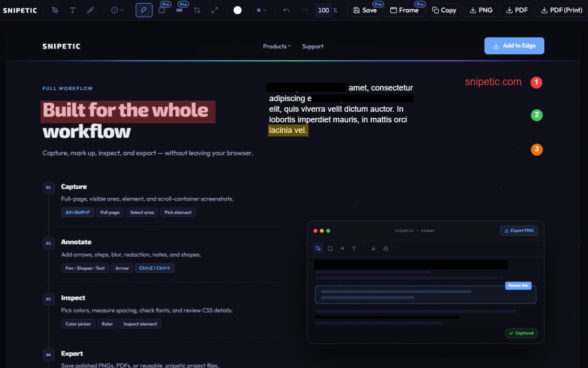Save the project with the Save button
Screen dimensions: 588x368
click(365, 10)
